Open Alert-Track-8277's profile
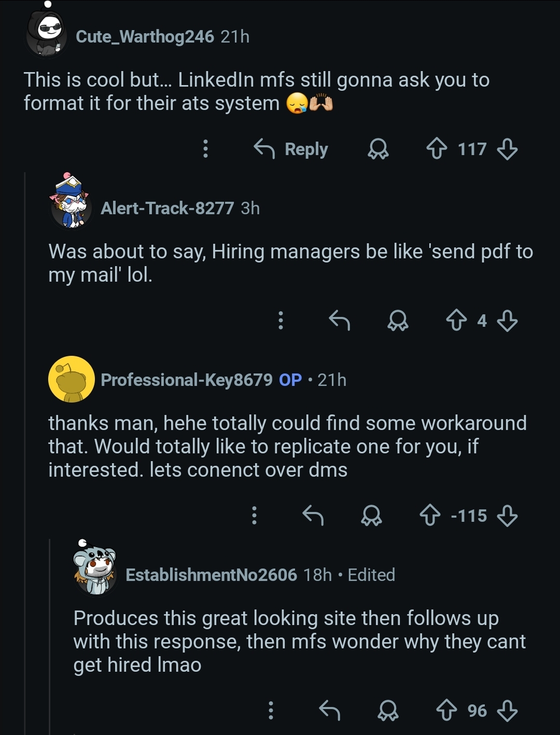This screenshot has width=560, height=735. point(167,208)
